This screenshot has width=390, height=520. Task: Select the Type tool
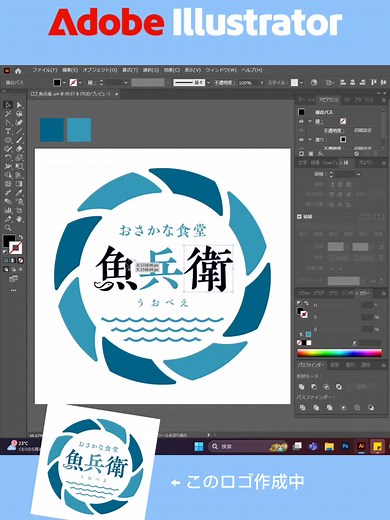8,131
